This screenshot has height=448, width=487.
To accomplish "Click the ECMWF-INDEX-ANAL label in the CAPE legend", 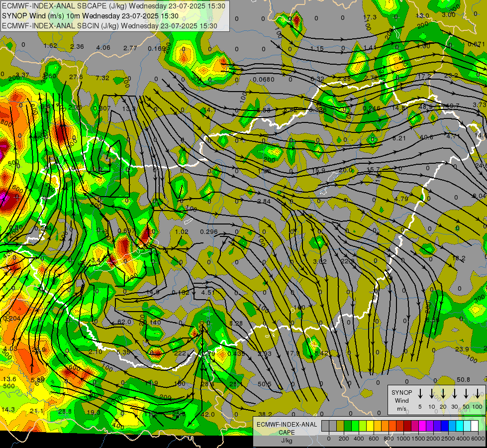I will click(x=287, y=425).
